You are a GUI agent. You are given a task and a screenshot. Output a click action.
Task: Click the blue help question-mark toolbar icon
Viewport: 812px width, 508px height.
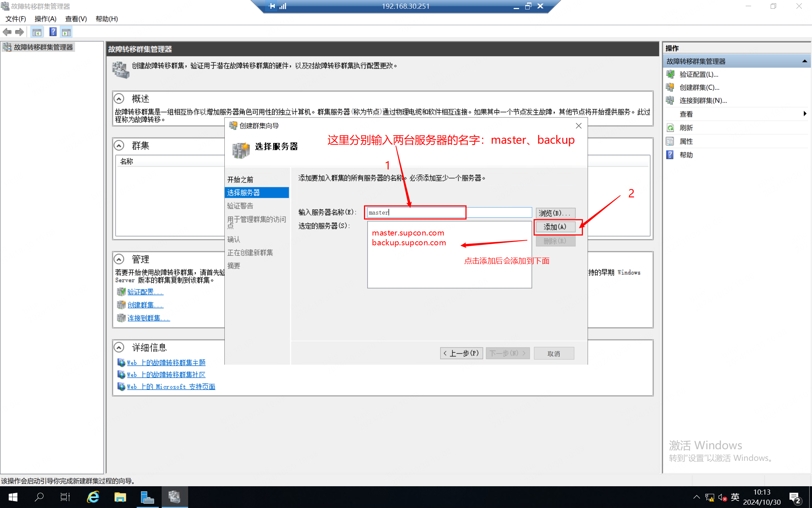click(x=53, y=32)
